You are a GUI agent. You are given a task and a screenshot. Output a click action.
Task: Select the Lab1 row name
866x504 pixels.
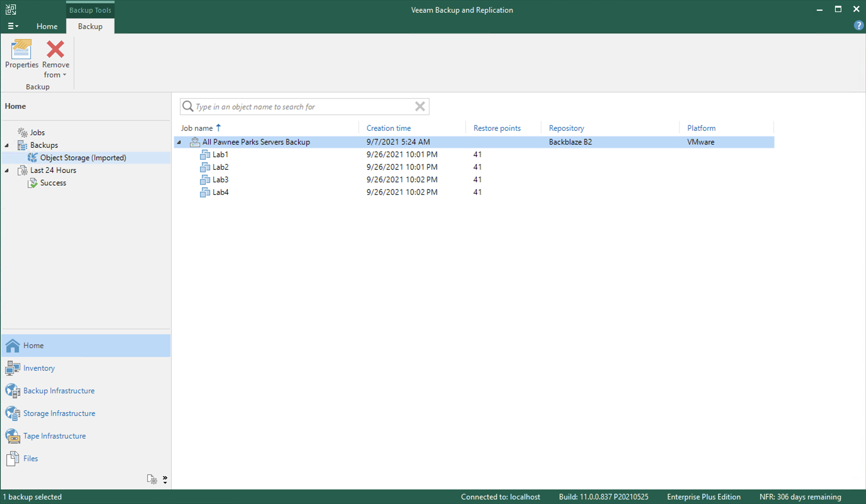(x=220, y=155)
